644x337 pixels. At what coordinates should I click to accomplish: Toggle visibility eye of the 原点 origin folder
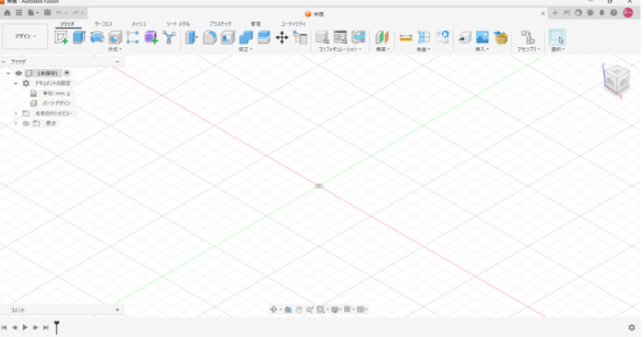pos(26,124)
